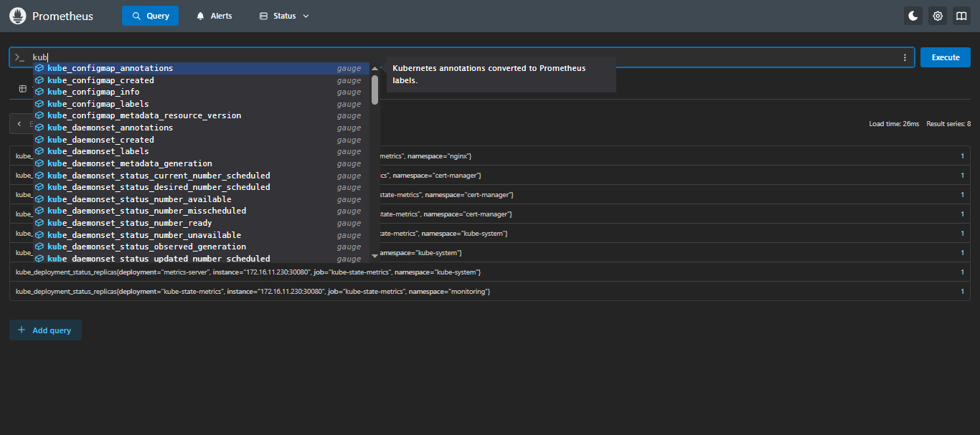Click the cube icon beside kube_configmap_created
The width and height of the screenshot is (980, 435).
(x=39, y=80)
